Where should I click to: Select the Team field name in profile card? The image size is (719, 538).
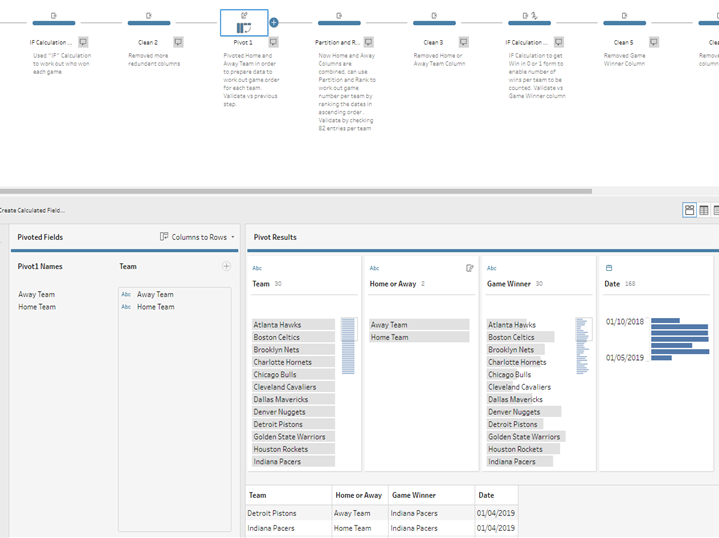261,284
